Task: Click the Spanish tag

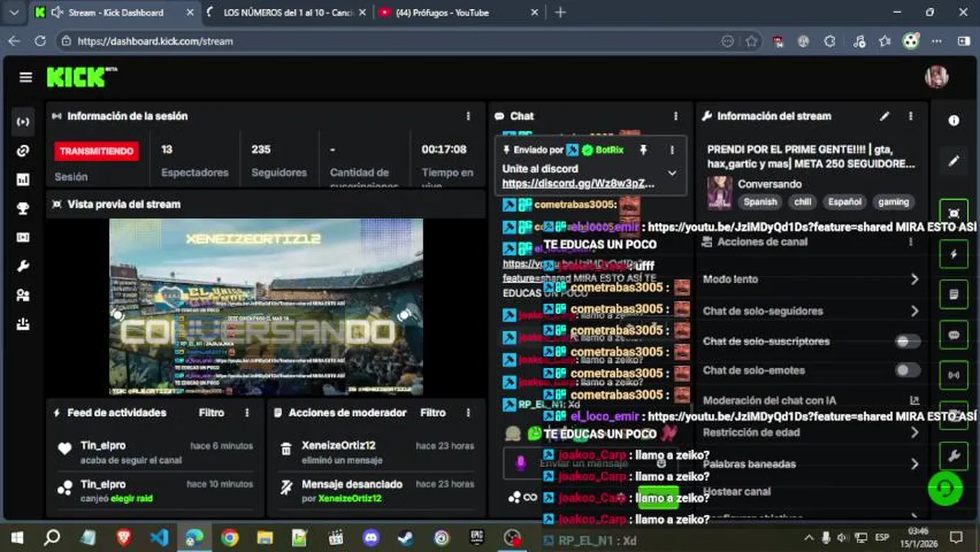Action: pyautogui.click(x=760, y=202)
